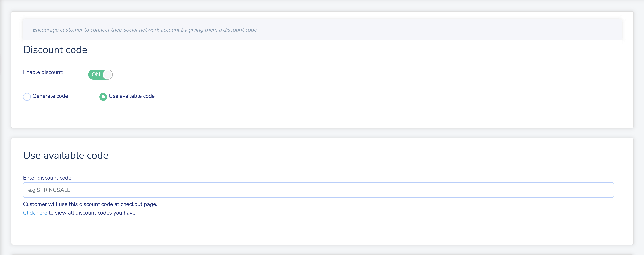Click the 'Encourage customer to connect' info text
This screenshot has width=644, height=255.
coord(145,30)
